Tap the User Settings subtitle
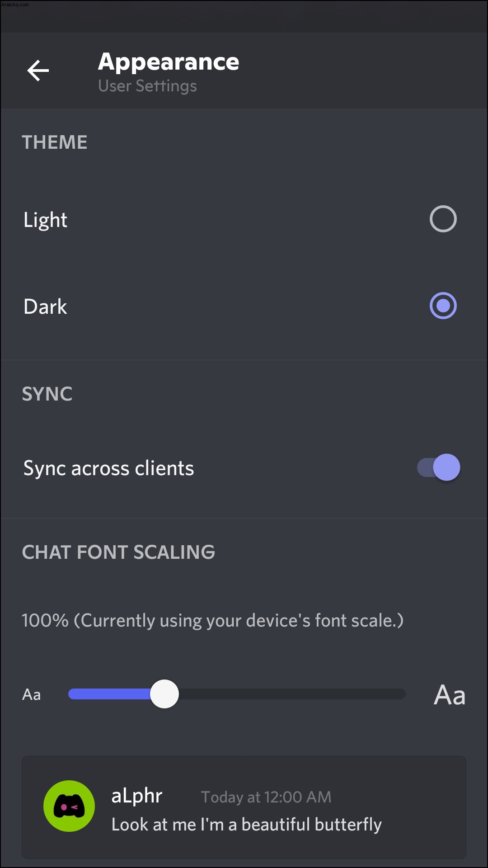Screen dimensions: 488x868 (147, 86)
